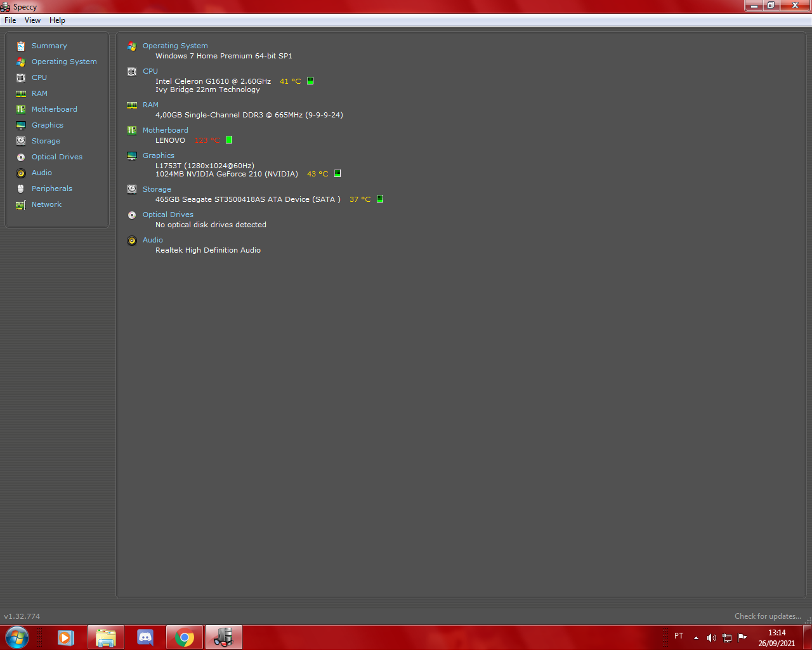Click the Action Center flag tray icon
The image size is (812, 655).
[x=742, y=638]
